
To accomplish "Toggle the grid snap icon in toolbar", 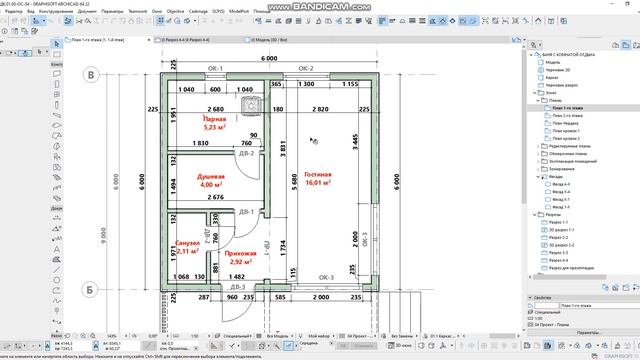I will [x=160, y=21].
